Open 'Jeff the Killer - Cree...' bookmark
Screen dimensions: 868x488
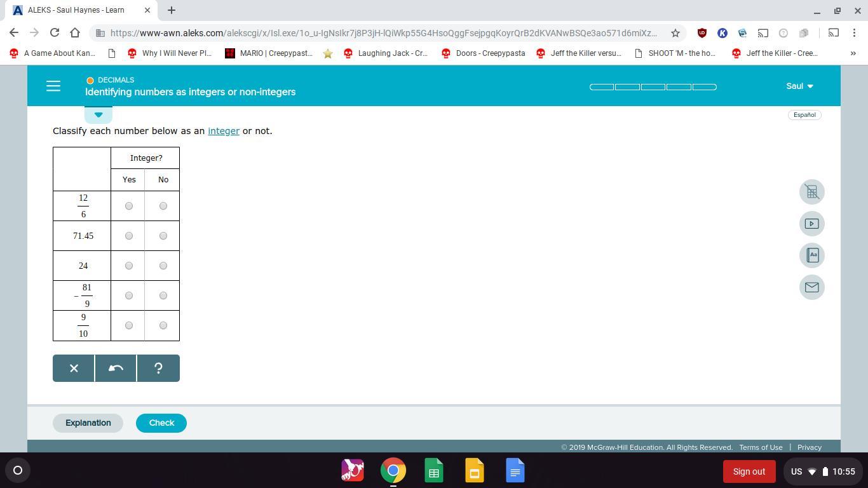point(775,53)
